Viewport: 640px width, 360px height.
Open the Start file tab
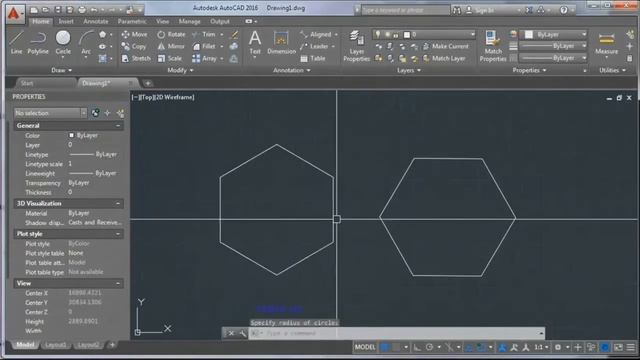coord(27,83)
